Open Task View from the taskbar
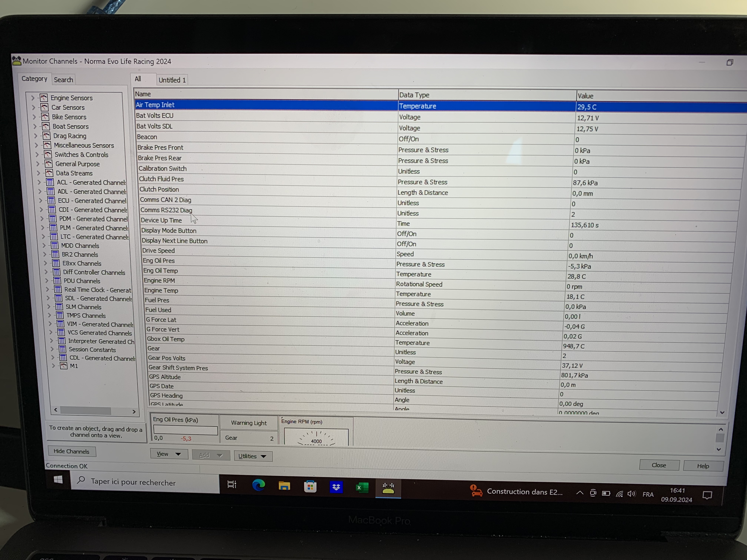 (x=232, y=485)
